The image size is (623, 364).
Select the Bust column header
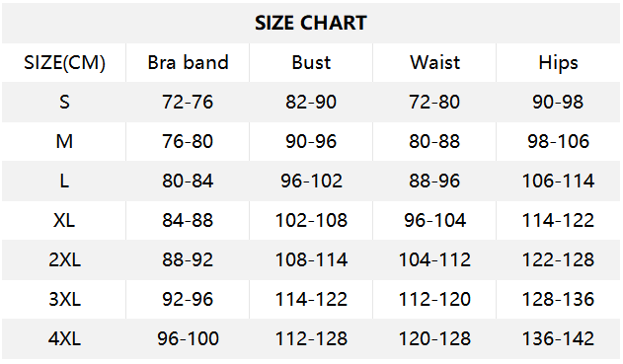pyautogui.click(x=311, y=62)
